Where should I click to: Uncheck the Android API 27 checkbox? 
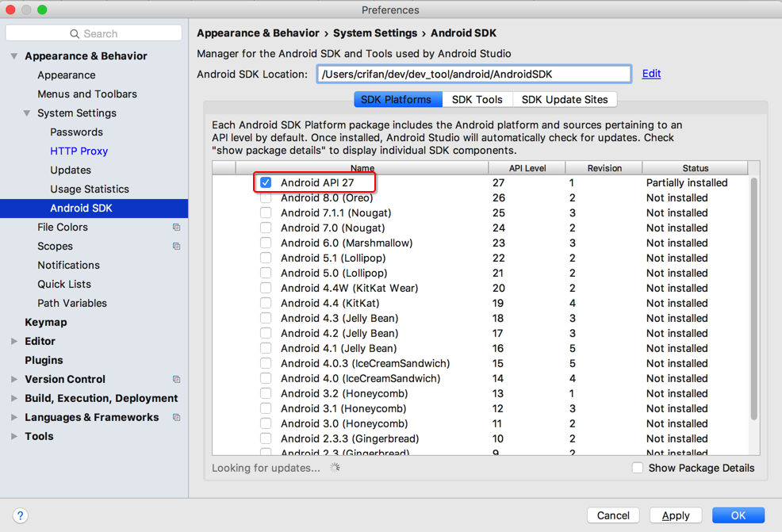(266, 182)
